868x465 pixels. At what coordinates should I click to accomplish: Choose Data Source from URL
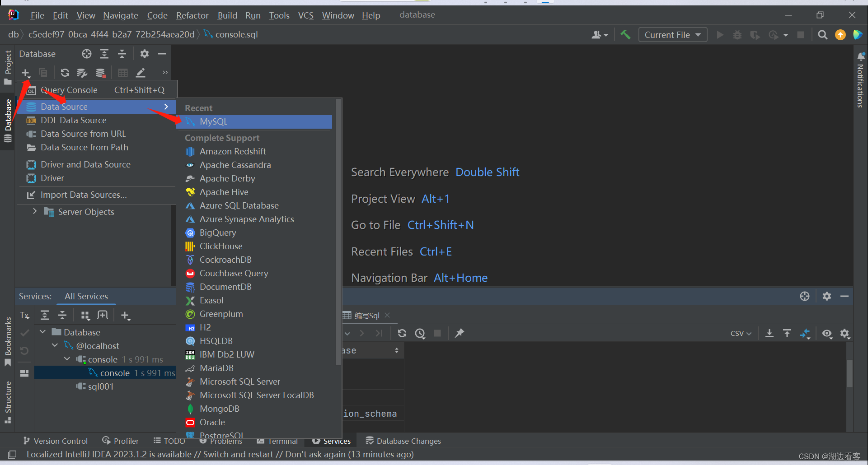tap(96, 134)
